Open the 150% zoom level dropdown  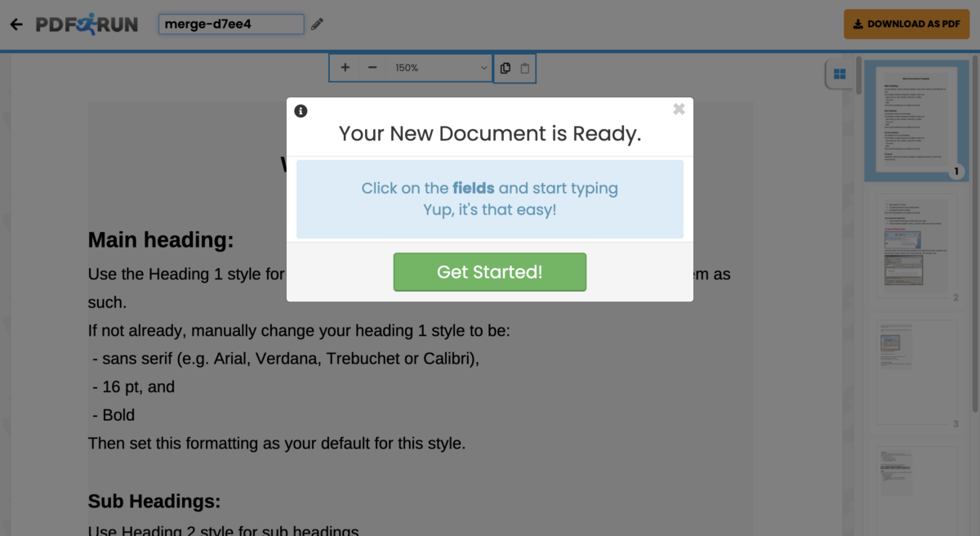pos(439,68)
